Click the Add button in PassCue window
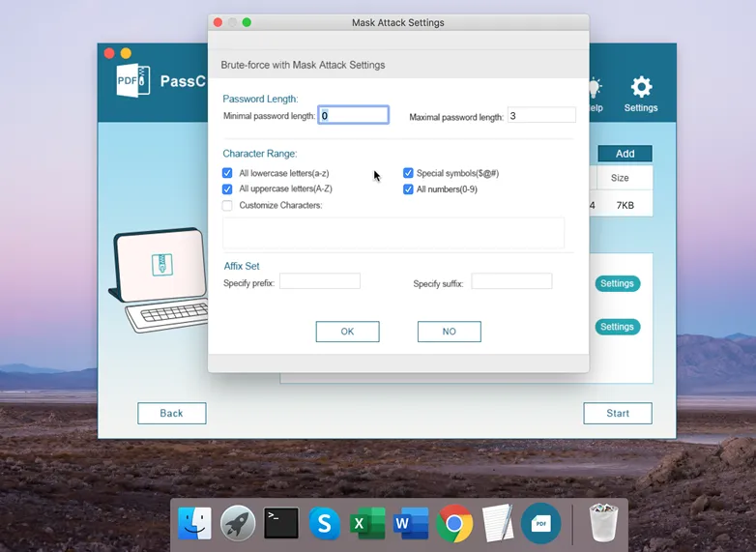Screen dimensions: 756x552 tap(625, 154)
